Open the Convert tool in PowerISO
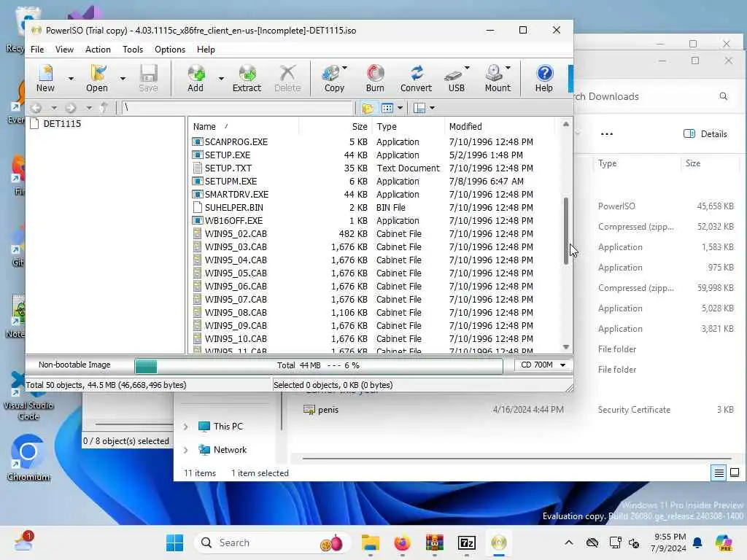 (416, 78)
